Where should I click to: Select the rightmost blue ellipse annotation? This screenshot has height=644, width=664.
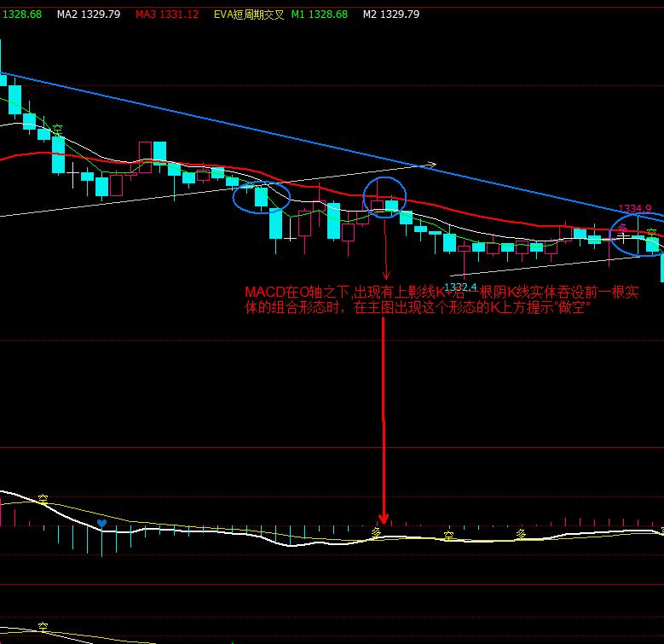coord(637,235)
